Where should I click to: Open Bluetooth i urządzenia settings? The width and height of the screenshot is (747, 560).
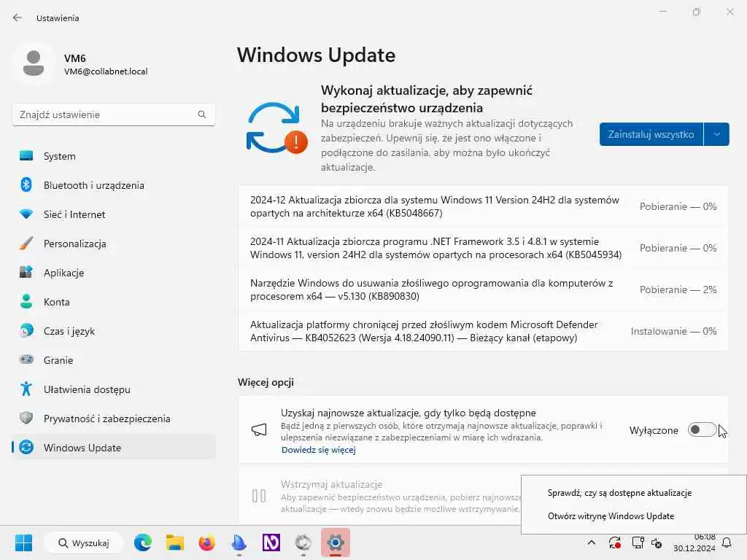click(113, 185)
